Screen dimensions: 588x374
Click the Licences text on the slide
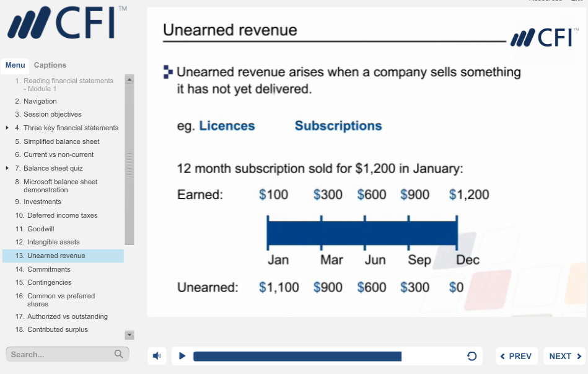227,126
